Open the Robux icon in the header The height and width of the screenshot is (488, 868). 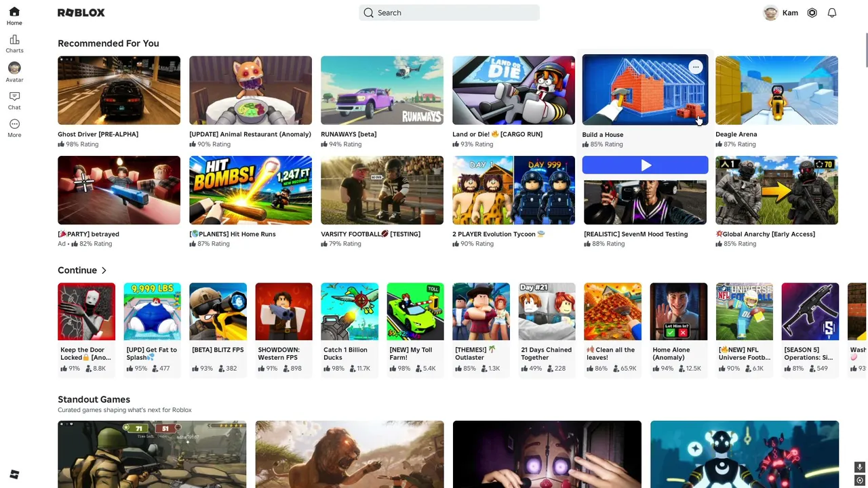[x=812, y=13]
